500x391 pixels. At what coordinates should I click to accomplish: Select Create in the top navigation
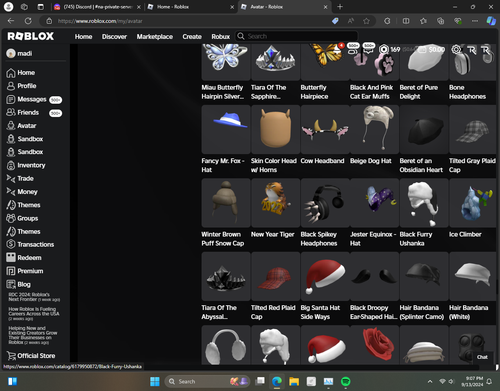[192, 36]
